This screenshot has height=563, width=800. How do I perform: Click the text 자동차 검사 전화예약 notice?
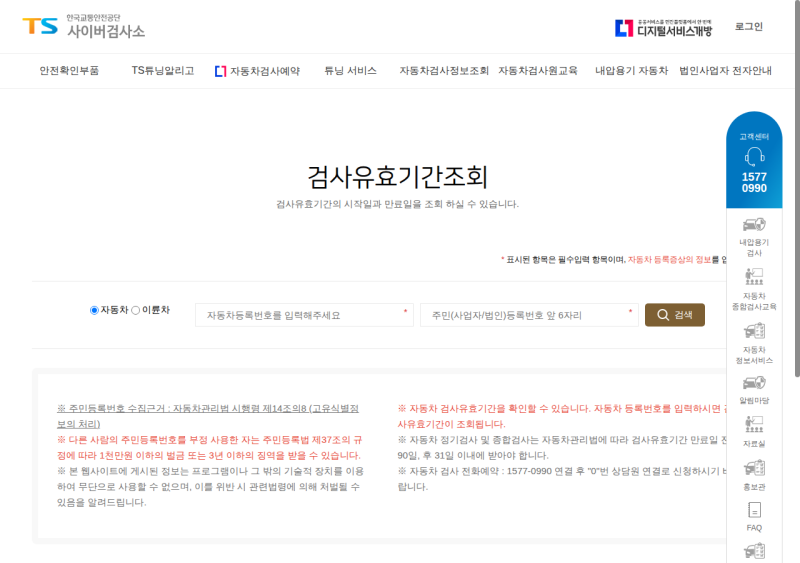pos(561,479)
